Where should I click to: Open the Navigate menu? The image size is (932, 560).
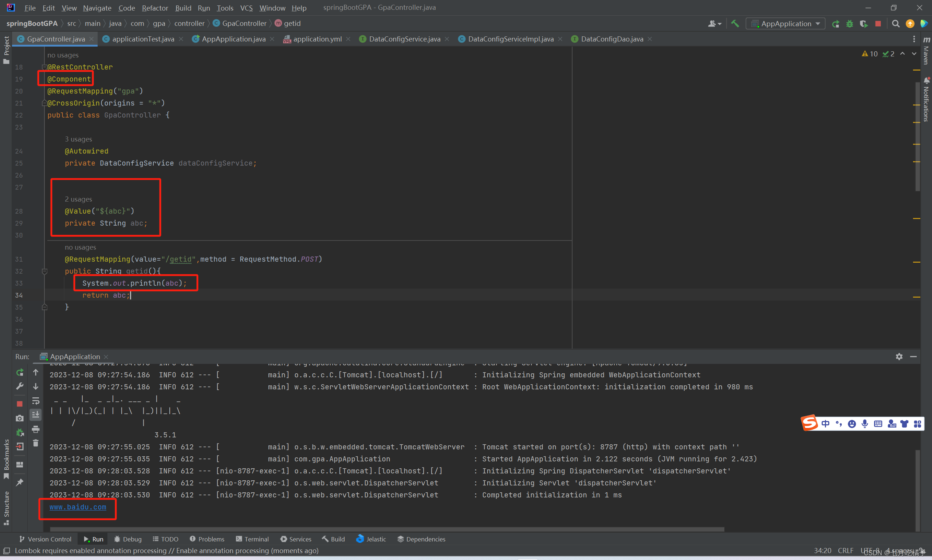click(x=96, y=8)
